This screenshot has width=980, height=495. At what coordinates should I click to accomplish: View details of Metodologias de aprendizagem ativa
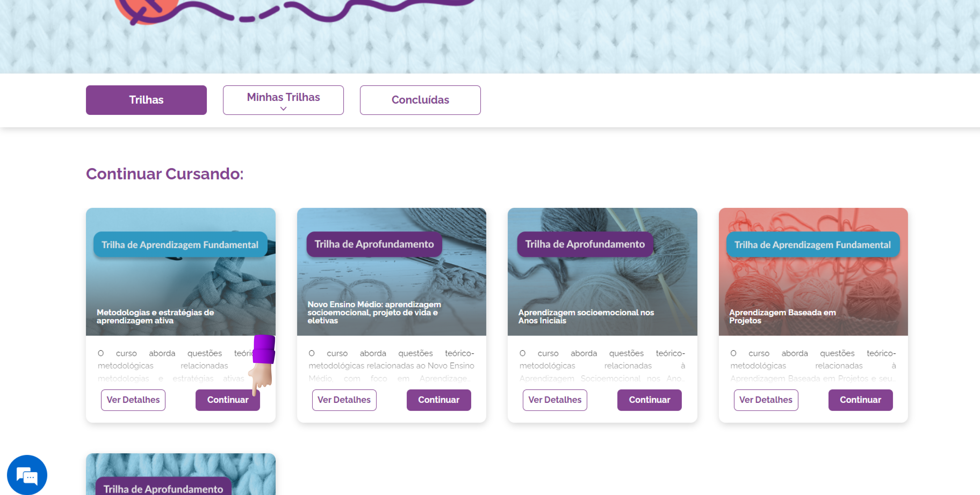133,400
